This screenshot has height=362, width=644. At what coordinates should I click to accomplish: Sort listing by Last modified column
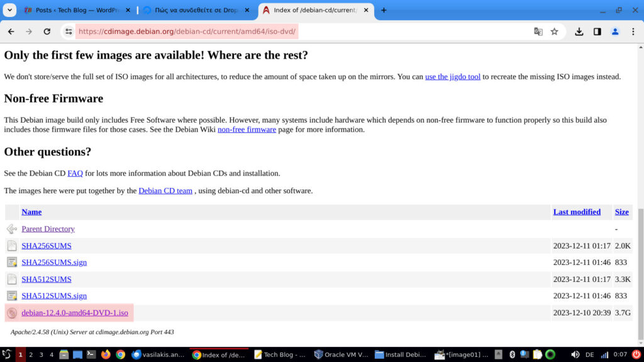click(577, 212)
